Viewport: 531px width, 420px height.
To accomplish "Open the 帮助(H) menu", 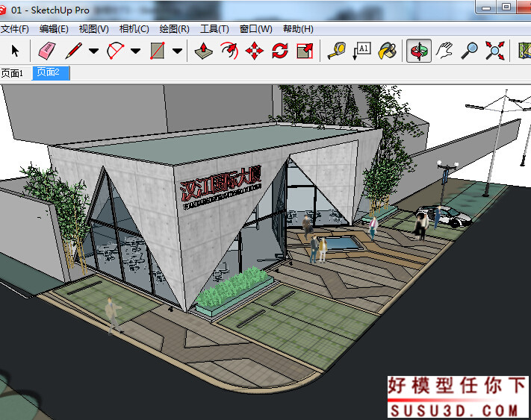I will [x=298, y=29].
